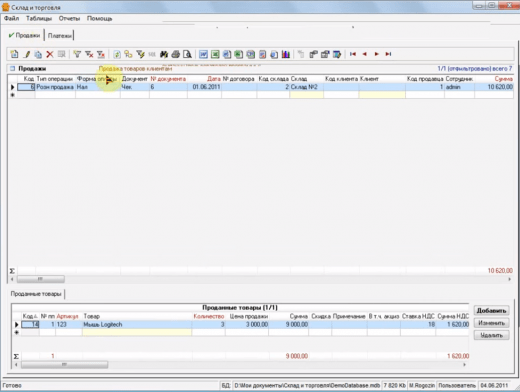Screen dimensions: 520x392
Task: Click the SQL toolbar icon
Action: 152,54
